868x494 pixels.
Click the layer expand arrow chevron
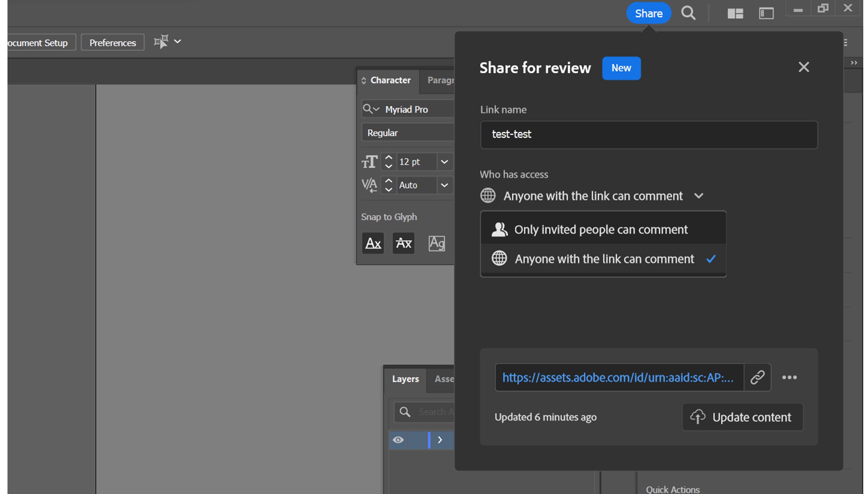click(x=439, y=439)
